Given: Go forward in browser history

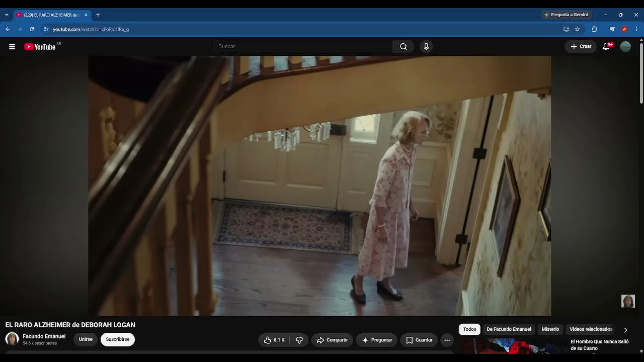Looking at the screenshot, I should click(20, 29).
